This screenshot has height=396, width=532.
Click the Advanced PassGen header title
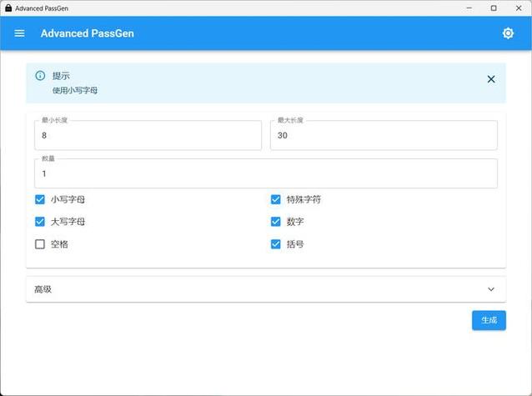click(88, 33)
